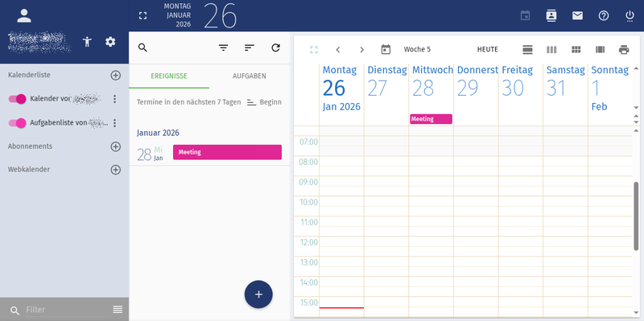Click the Webkalender section label
644x321 pixels.
[x=29, y=170]
